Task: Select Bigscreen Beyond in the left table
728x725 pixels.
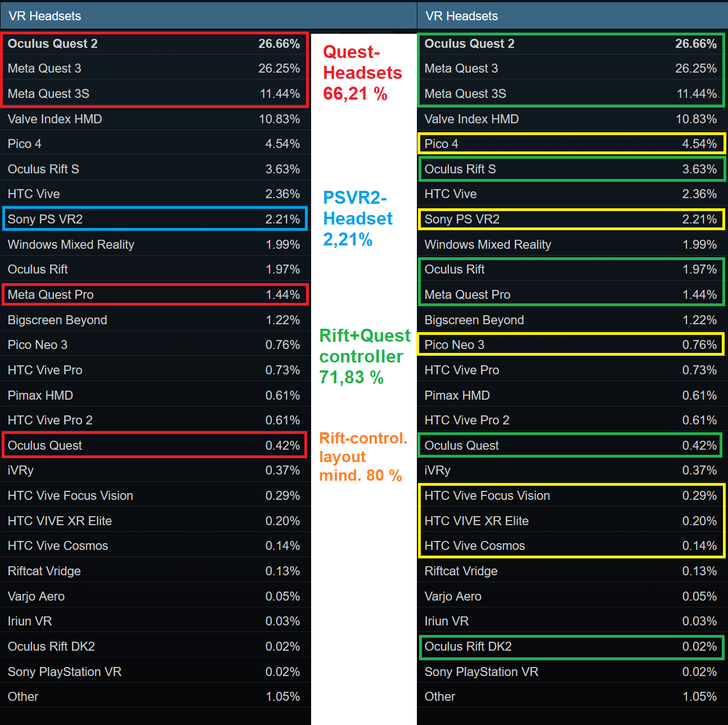Action: (x=155, y=320)
